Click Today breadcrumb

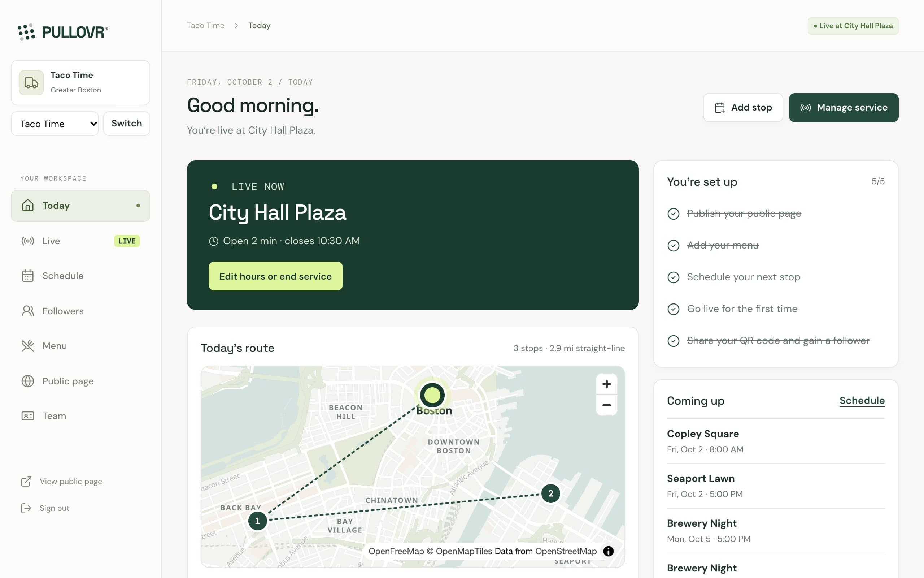(259, 26)
